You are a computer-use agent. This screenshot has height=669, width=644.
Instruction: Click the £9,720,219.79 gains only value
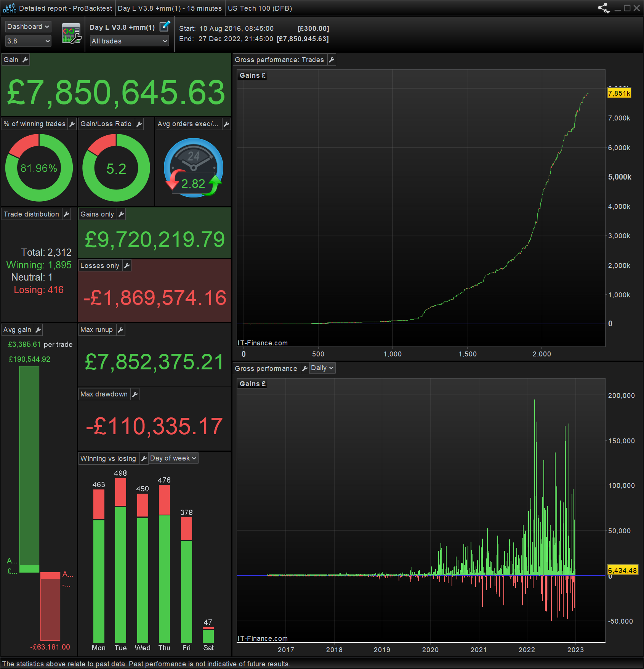[x=155, y=240]
